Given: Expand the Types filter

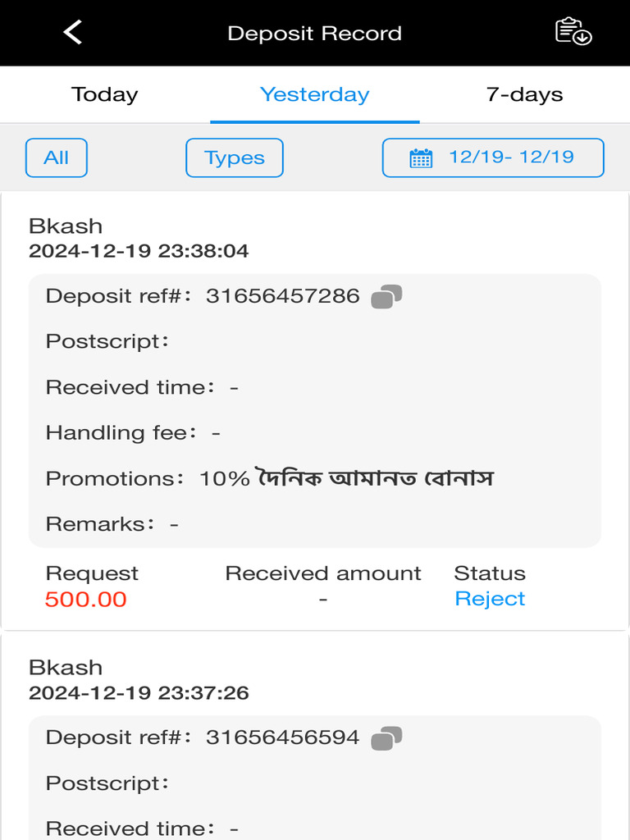Looking at the screenshot, I should tap(235, 158).
